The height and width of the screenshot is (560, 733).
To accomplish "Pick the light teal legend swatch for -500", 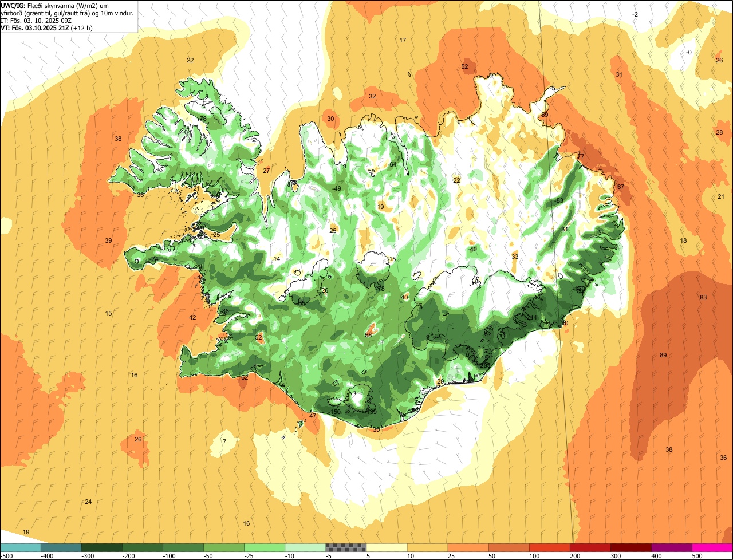I will click(x=21, y=547).
